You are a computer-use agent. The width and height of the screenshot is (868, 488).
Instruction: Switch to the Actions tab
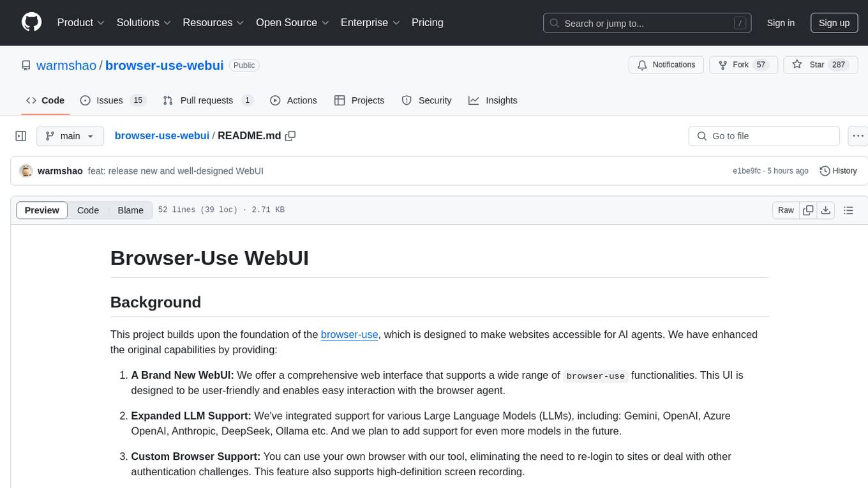pos(294,100)
